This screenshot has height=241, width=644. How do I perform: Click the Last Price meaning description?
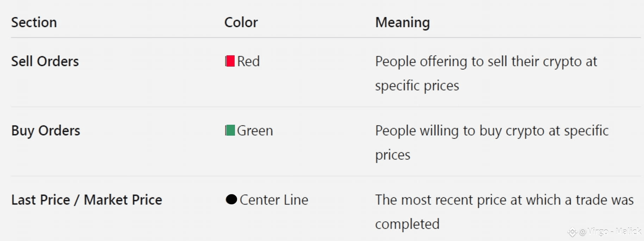(504, 211)
